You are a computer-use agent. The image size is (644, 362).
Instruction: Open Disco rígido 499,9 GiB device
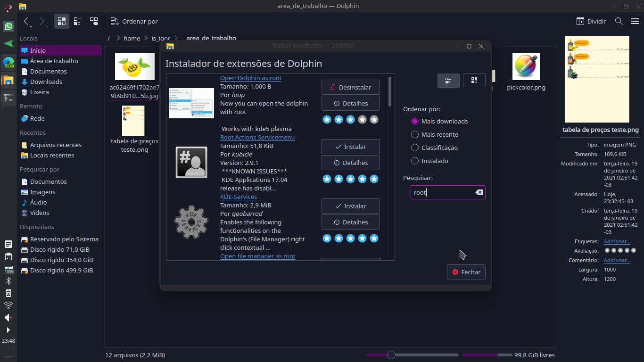[x=60, y=270]
